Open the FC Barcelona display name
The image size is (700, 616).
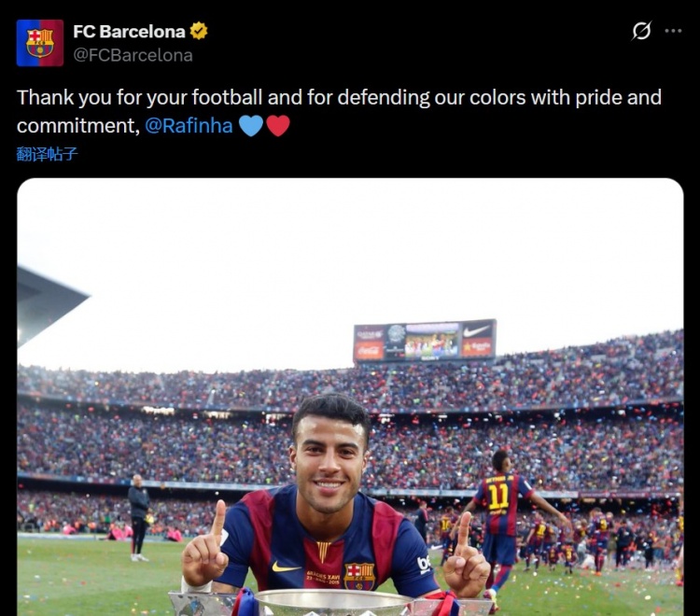click(x=129, y=32)
